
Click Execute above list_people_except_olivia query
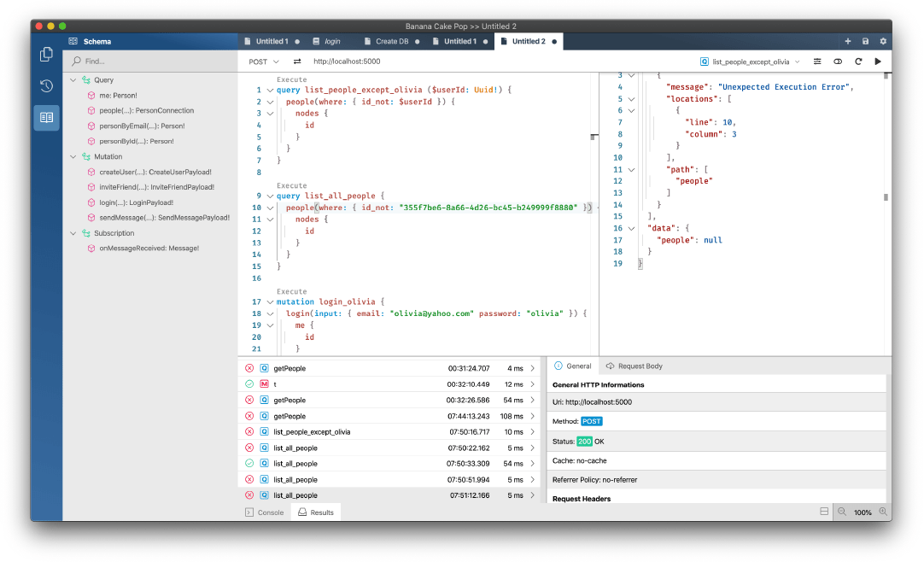point(292,79)
